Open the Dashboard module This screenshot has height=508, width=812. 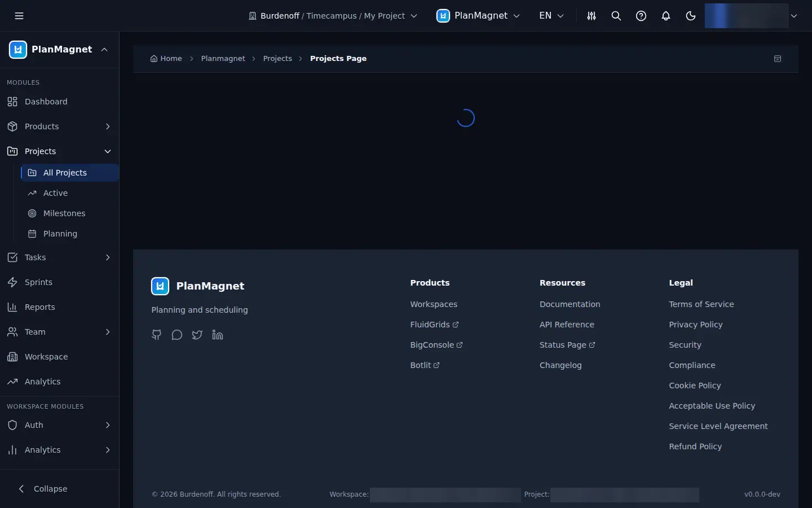pos(59,102)
